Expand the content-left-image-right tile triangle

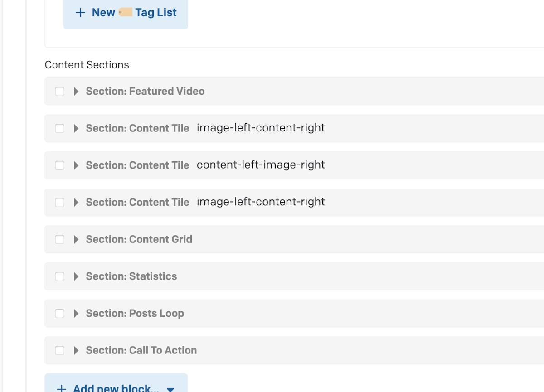tap(76, 165)
